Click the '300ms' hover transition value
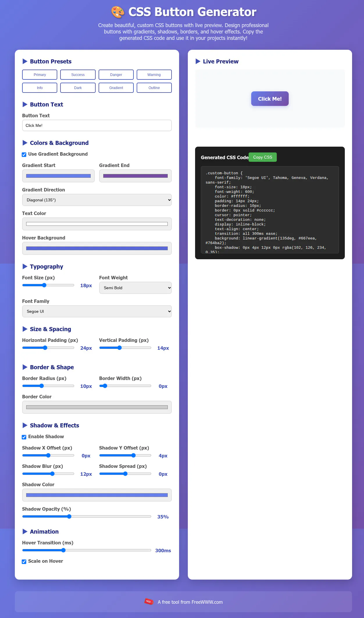This screenshot has height=618, width=364. [163, 550]
